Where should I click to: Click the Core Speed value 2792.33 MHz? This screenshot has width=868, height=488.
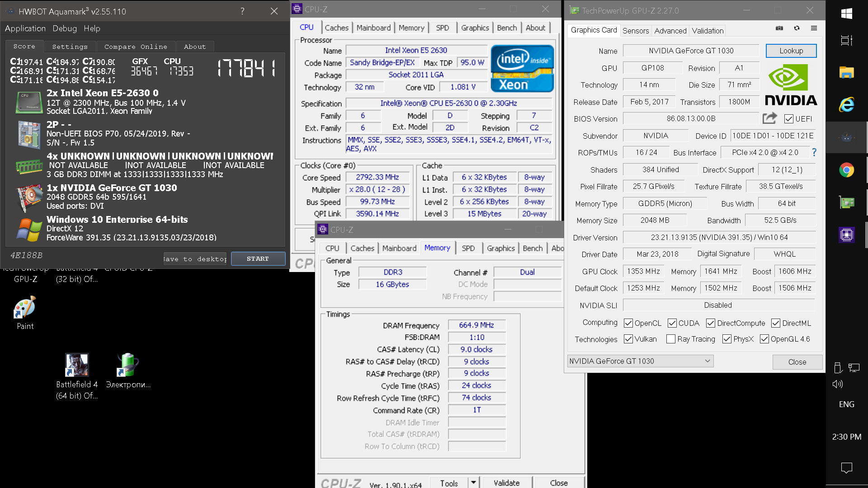[377, 177]
